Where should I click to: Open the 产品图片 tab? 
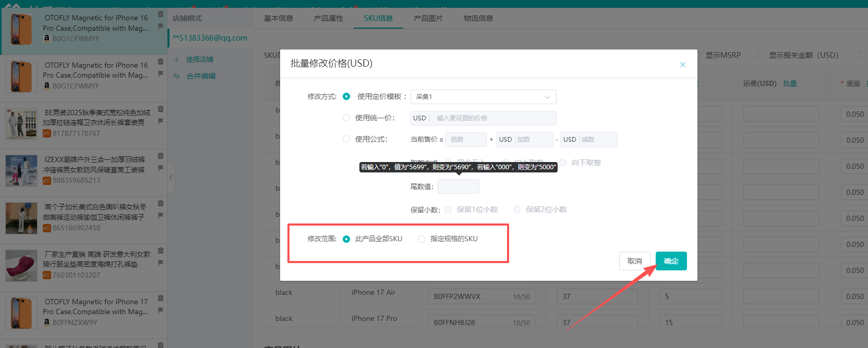tap(428, 18)
